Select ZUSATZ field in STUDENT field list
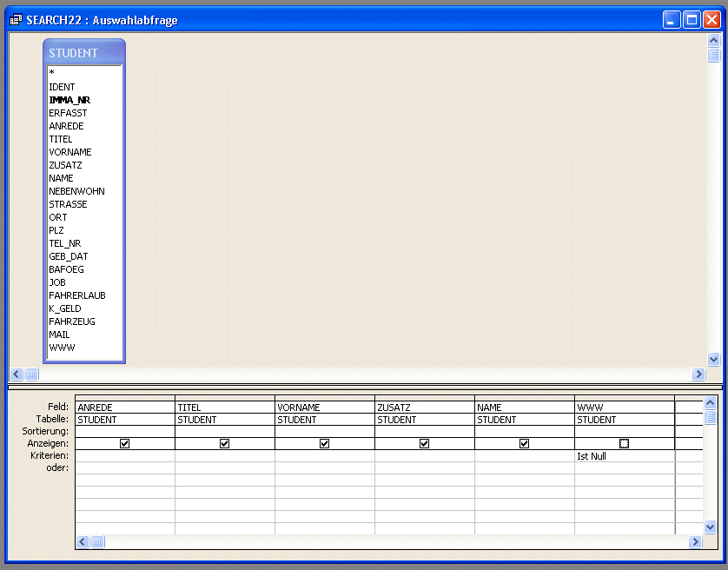The height and width of the screenshot is (570, 728). [84, 165]
